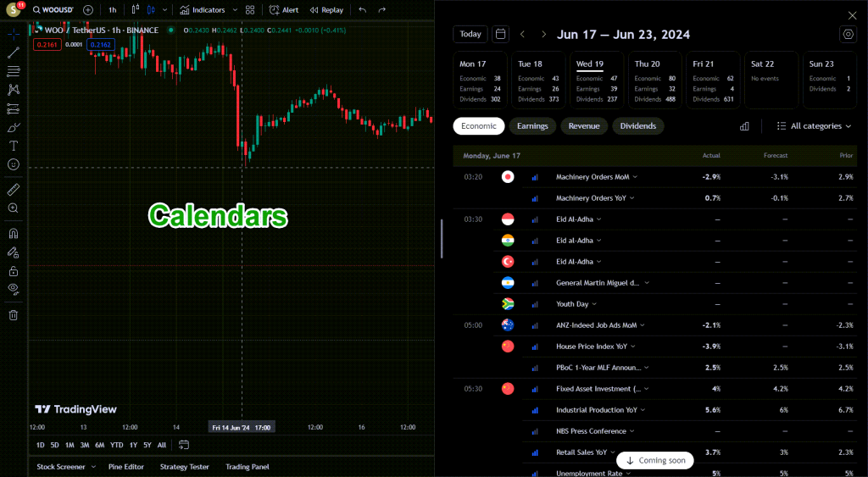The image size is (868, 477).
Task: Open the forecasting and measurement tools
Action: 14,109
